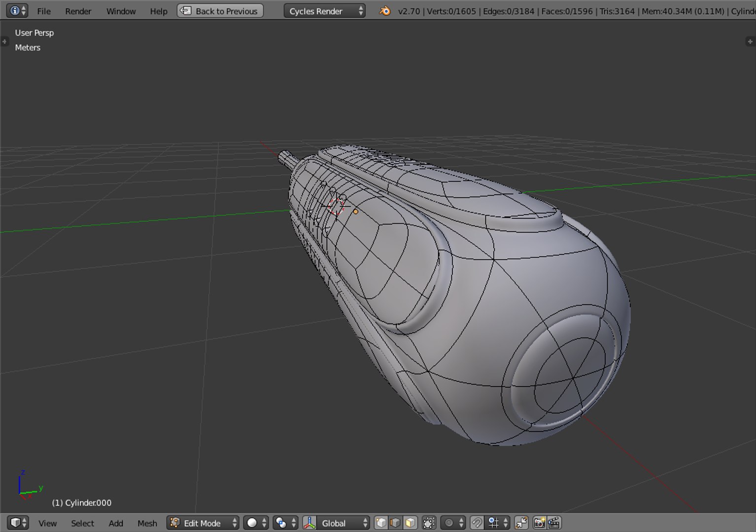
Task: Open the Add menu in 3D header
Action: pyautogui.click(x=116, y=523)
